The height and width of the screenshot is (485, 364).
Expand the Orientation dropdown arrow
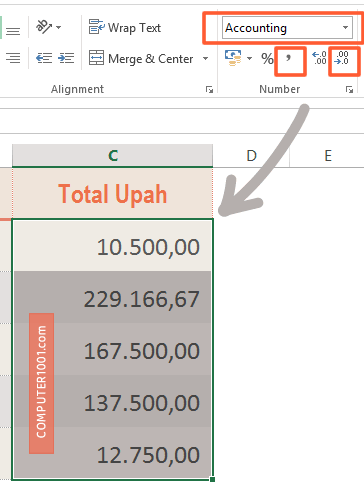[59, 27]
